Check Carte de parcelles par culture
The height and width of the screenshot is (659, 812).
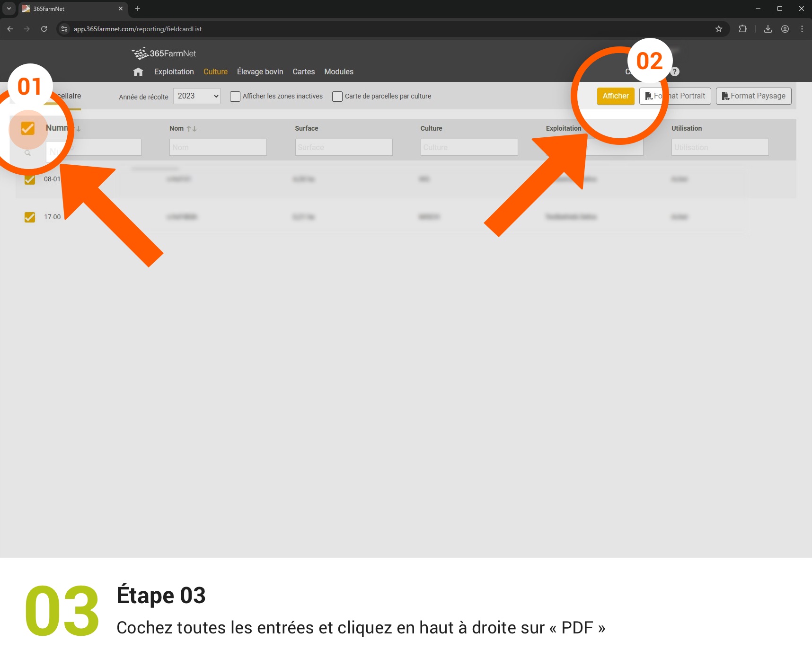coord(337,97)
